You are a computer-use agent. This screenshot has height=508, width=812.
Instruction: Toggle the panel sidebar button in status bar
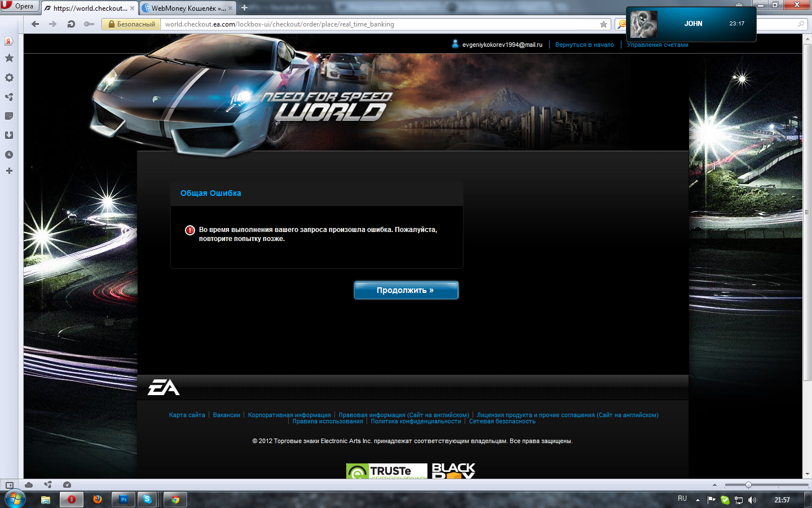(x=9, y=485)
